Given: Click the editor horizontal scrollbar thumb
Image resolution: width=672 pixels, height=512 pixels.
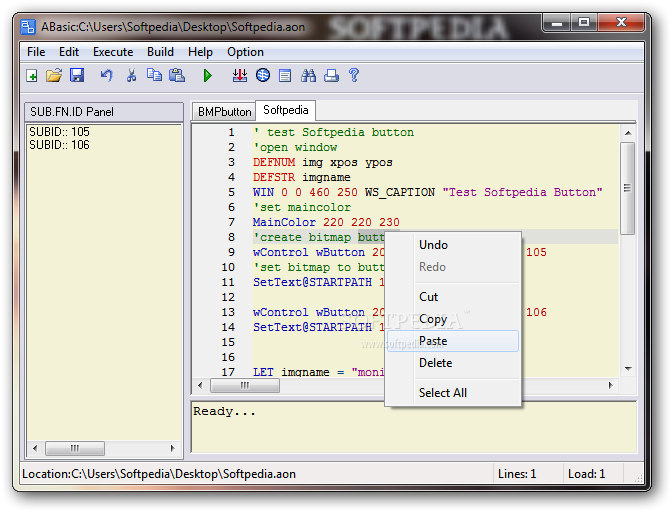Looking at the screenshot, I should (245, 386).
